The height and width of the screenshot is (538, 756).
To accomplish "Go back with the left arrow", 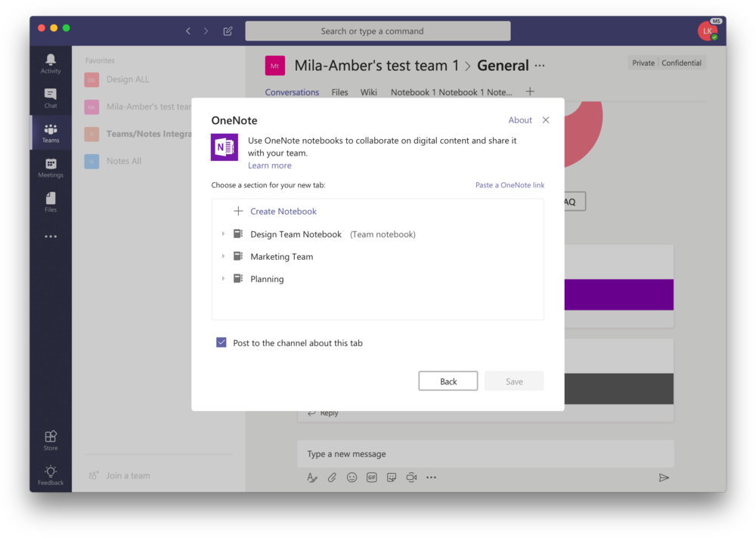I will click(x=188, y=31).
